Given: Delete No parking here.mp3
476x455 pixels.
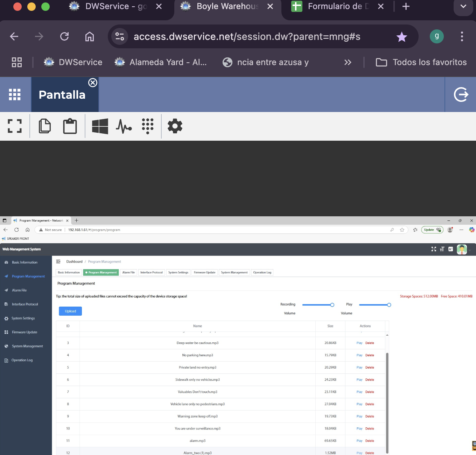Looking at the screenshot, I should coord(370,355).
